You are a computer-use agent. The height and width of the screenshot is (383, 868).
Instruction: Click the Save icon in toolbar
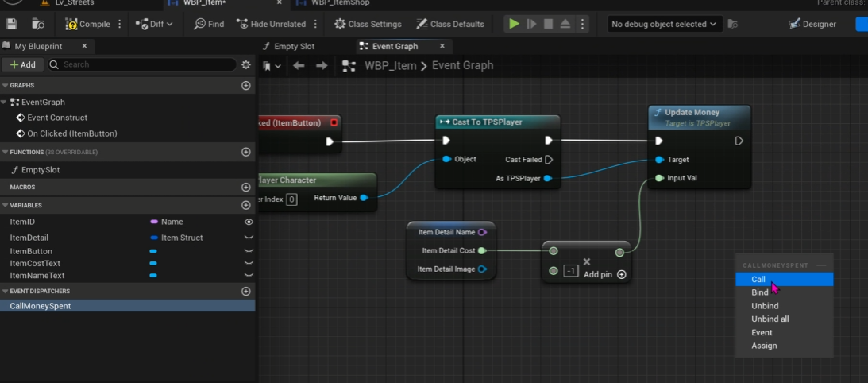tap(12, 24)
